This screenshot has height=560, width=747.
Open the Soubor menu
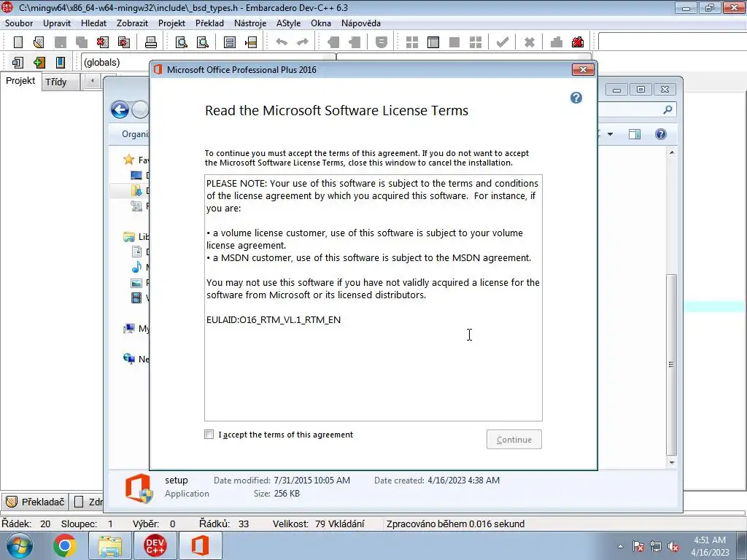18,23
